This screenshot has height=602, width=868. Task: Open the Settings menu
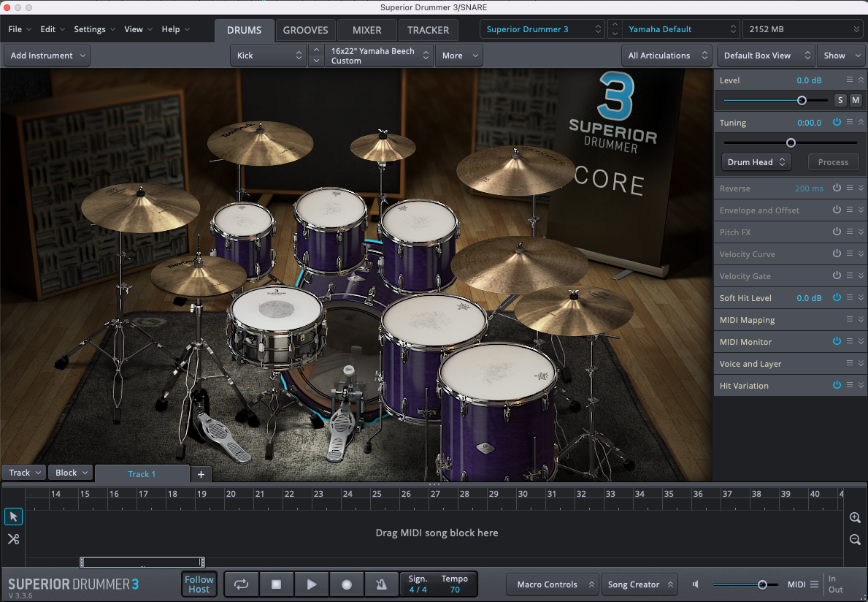coord(94,28)
